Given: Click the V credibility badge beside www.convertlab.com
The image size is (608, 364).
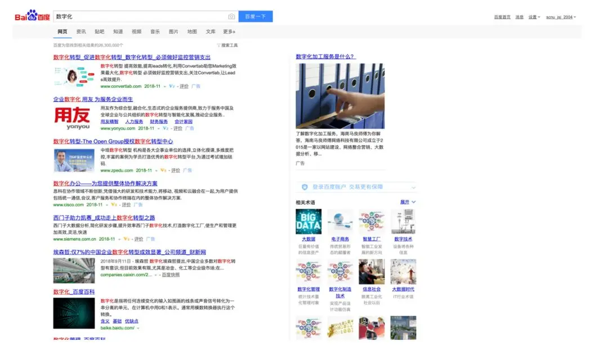Looking at the screenshot, I should (x=172, y=87).
